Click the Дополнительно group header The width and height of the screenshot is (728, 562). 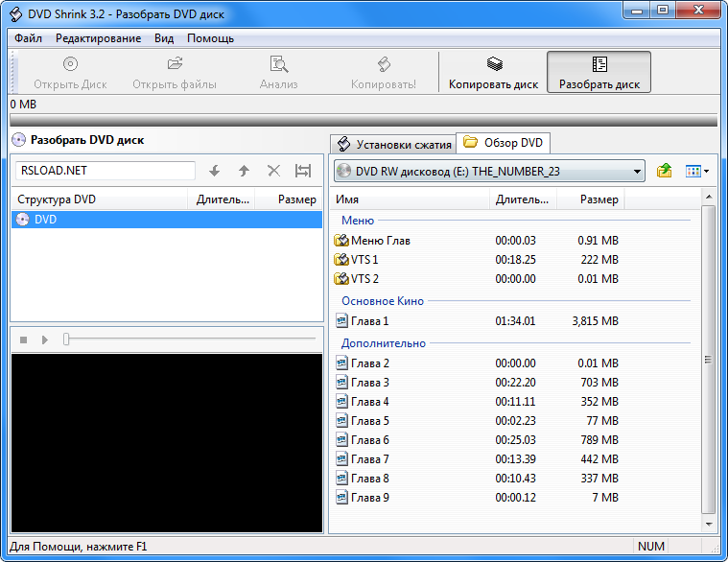tap(384, 343)
